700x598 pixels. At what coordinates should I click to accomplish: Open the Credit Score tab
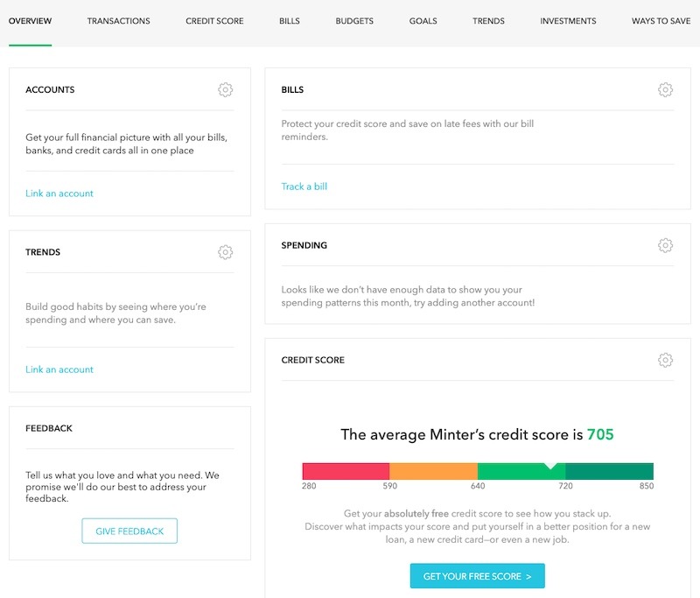tap(213, 20)
